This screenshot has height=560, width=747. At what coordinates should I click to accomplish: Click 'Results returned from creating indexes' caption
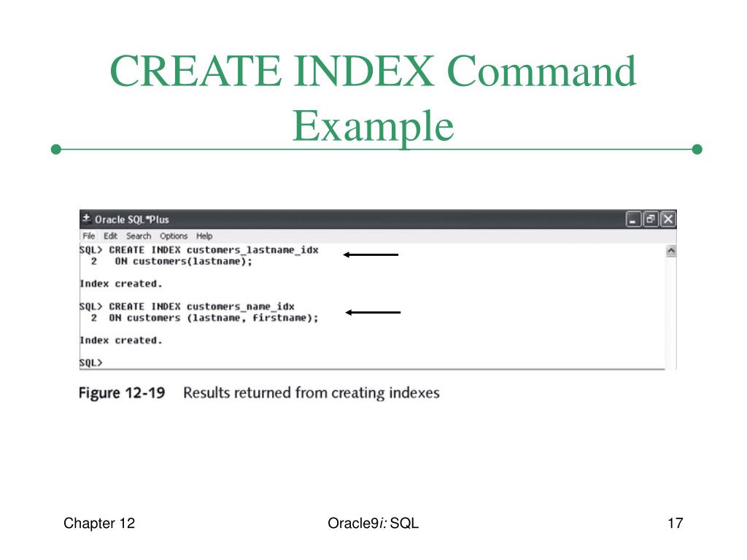[x=311, y=393]
